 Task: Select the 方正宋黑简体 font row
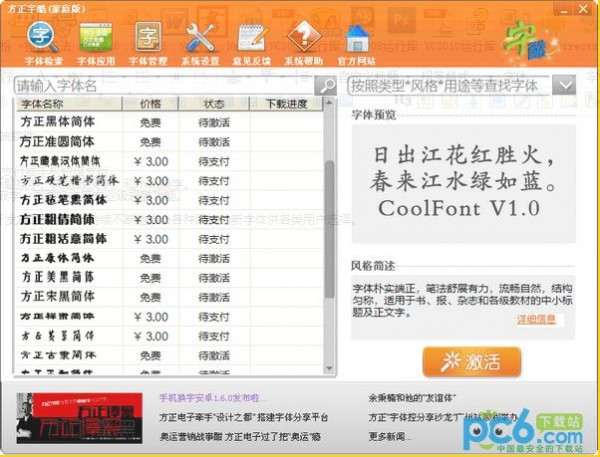pos(170,297)
